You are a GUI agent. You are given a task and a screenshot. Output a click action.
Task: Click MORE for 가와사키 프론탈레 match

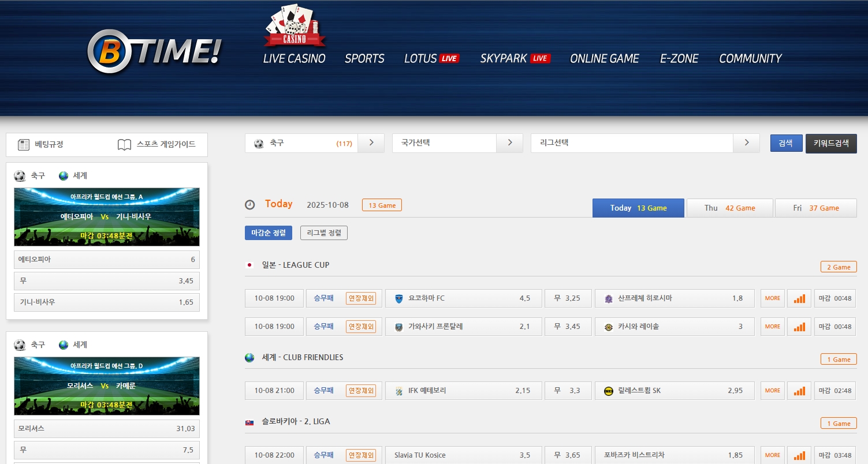coord(772,327)
